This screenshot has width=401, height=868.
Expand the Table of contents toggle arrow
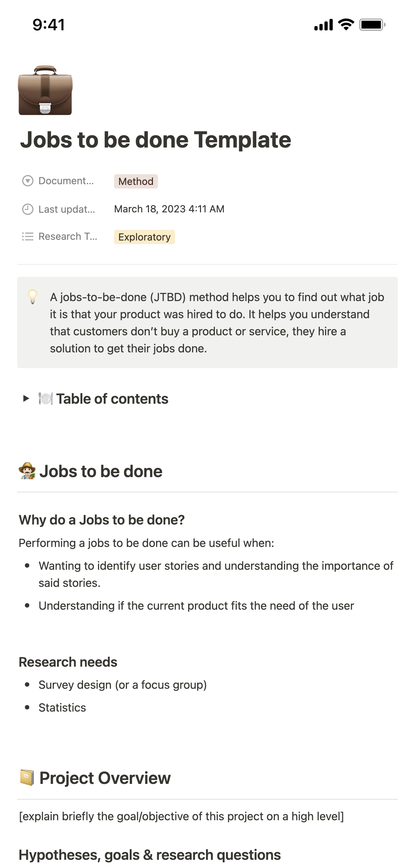[x=26, y=398]
